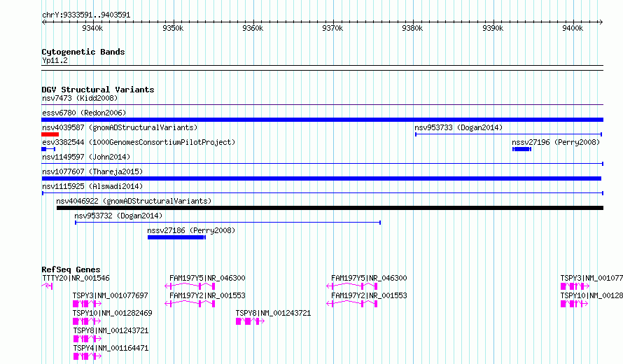This screenshot has height=364, width=623.
Task: Click the truncated TSPY10|NM_00128 label near 9400k
Action: [x=591, y=295]
